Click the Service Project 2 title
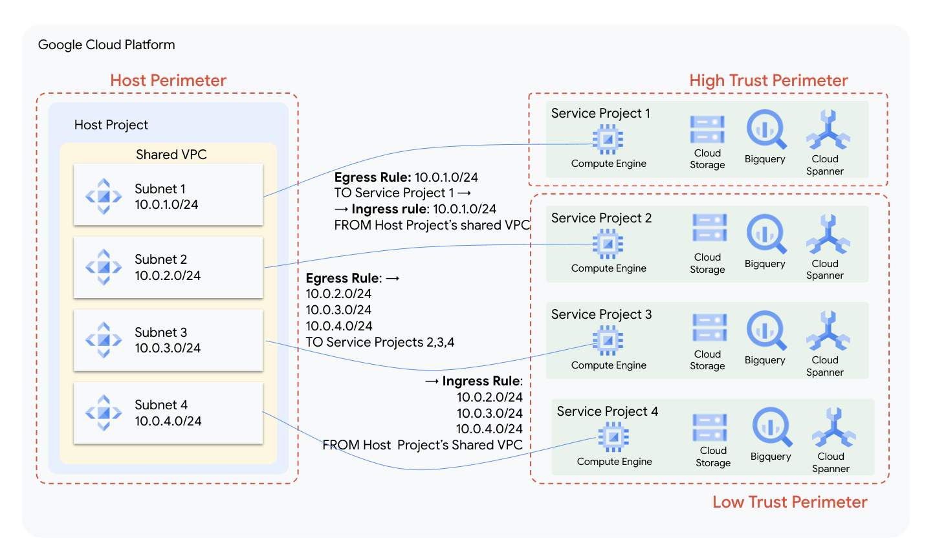The image size is (946, 560). pos(602,218)
